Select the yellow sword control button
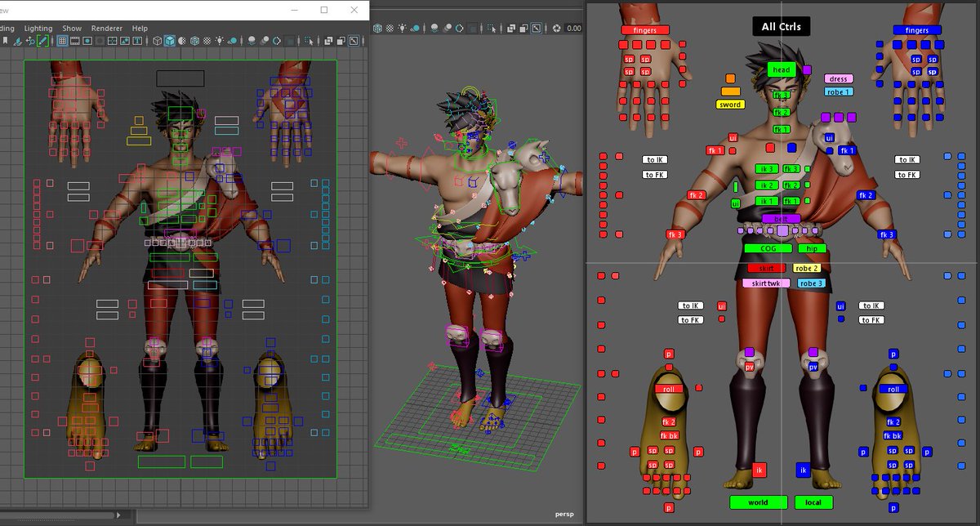This screenshot has height=526, width=980. click(x=730, y=105)
